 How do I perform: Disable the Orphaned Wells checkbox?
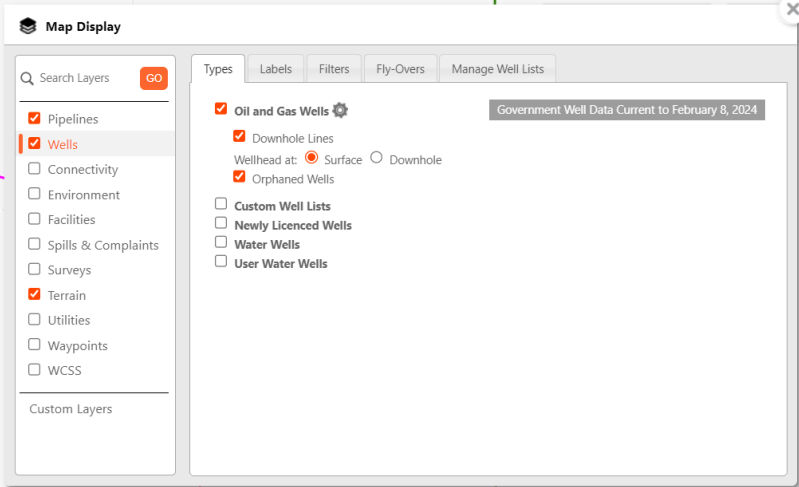coord(239,177)
